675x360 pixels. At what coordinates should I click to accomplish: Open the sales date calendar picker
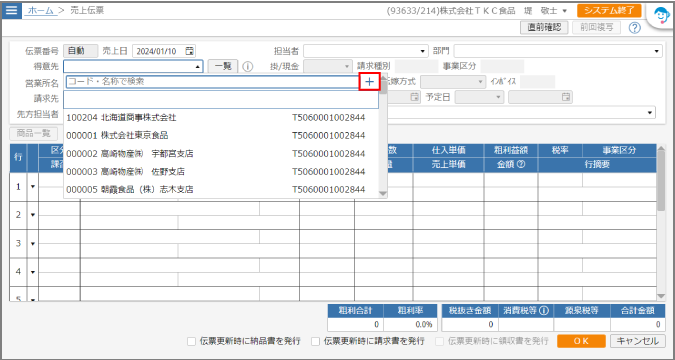tap(189, 51)
